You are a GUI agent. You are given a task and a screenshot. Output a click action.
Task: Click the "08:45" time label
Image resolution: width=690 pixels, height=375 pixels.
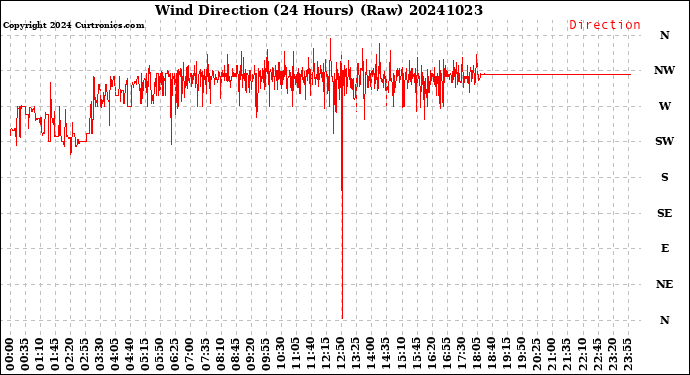click(235, 354)
